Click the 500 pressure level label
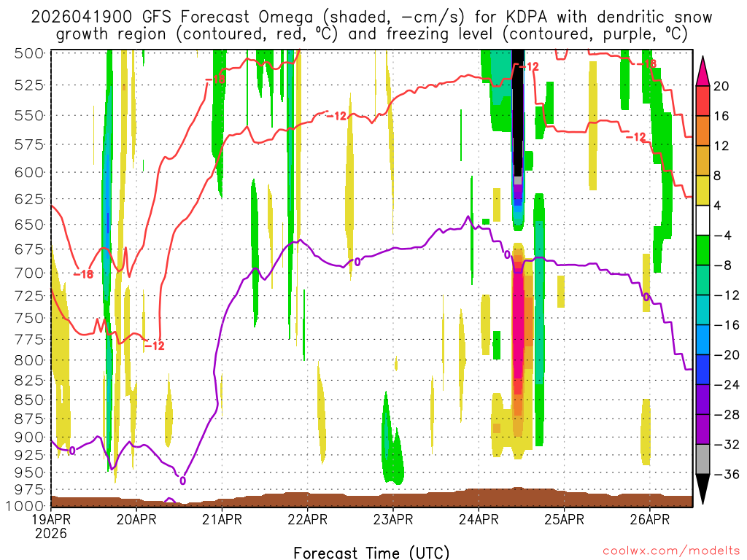 [29, 53]
